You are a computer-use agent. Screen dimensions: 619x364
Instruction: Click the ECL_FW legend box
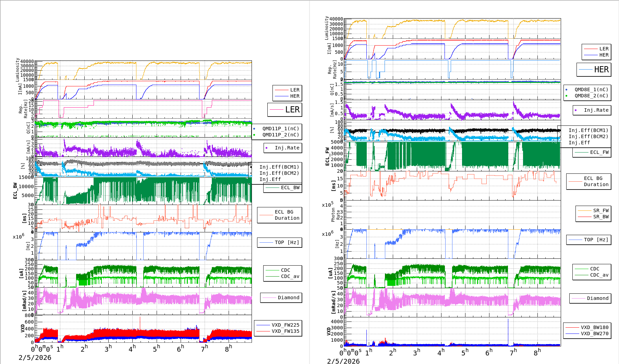(x=592, y=153)
